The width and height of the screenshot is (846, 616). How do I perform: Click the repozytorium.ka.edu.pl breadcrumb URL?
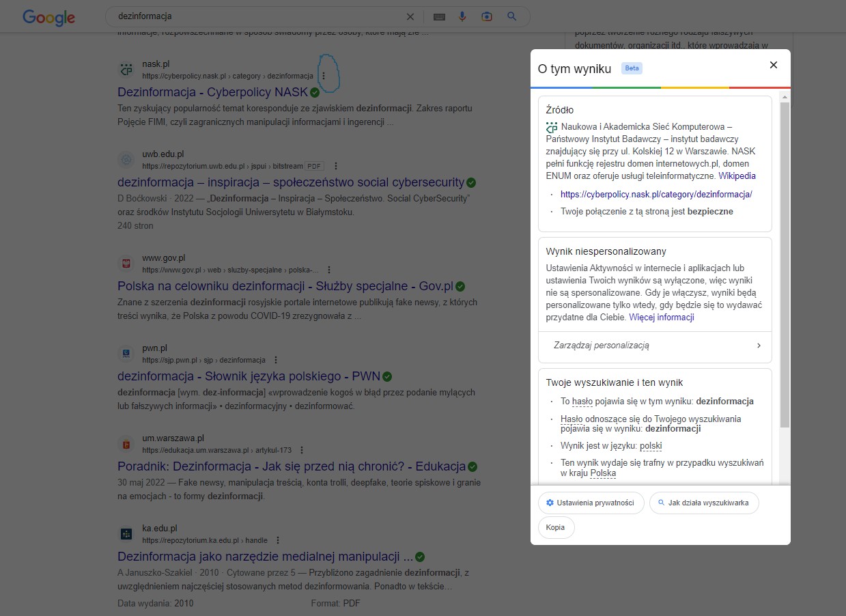pos(205,540)
